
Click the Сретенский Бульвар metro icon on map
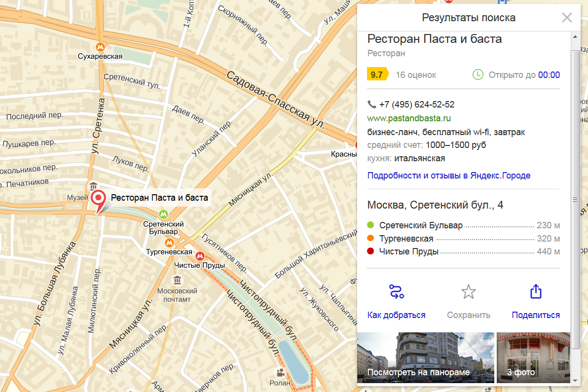point(163,214)
